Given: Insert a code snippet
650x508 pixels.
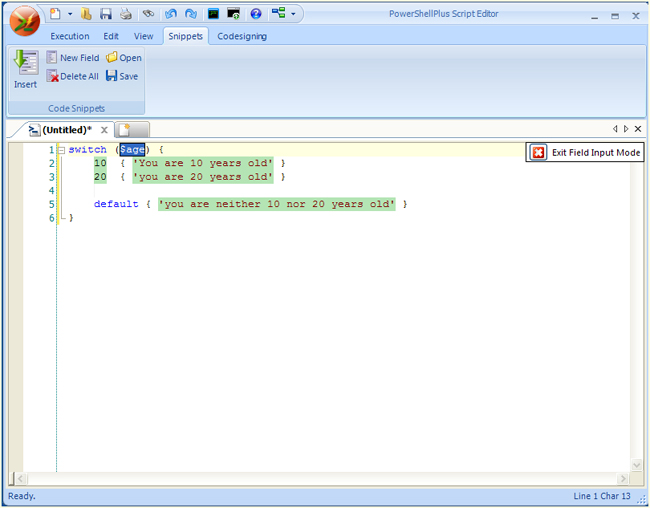Looking at the screenshot, I should point(26,69).
